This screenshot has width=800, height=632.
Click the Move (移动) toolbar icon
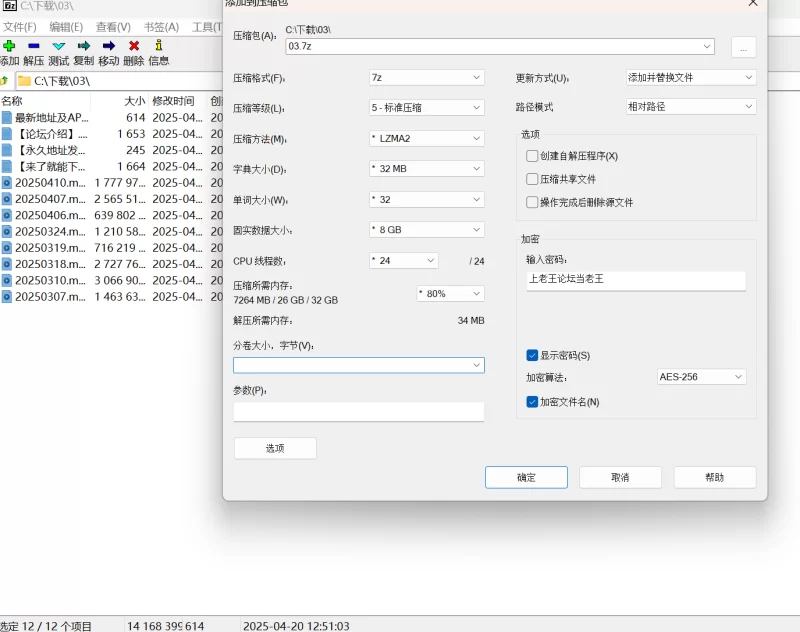[x=109, y=46]
